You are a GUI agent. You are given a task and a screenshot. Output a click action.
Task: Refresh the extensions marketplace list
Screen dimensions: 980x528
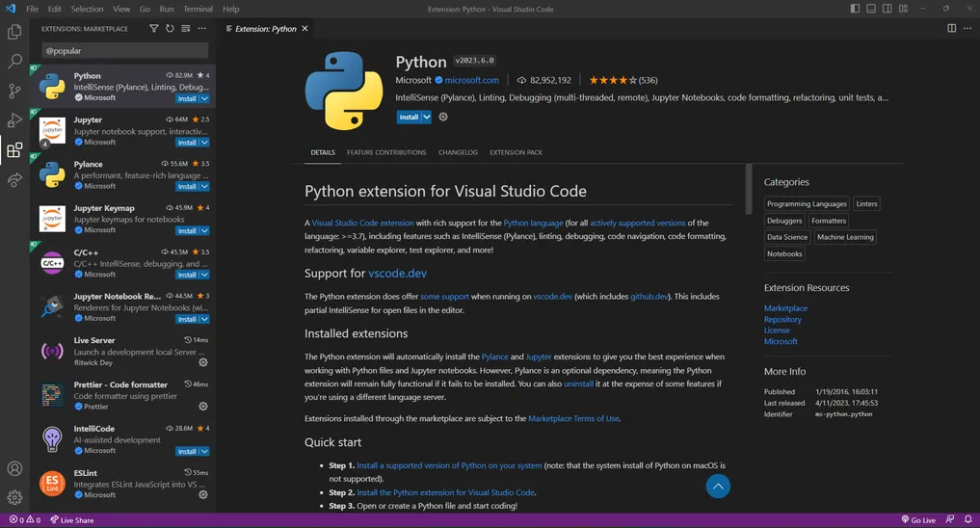170,29
